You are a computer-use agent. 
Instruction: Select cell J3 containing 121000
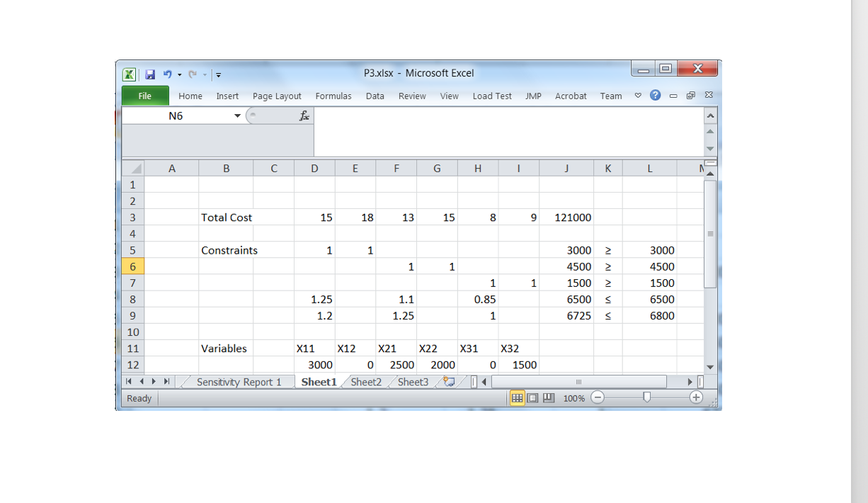tap(566, 217)
